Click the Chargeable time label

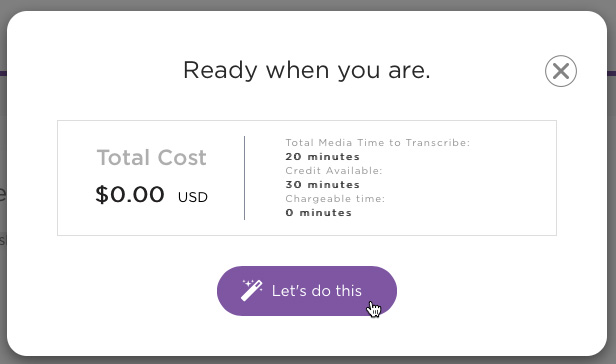pos(335,199)
